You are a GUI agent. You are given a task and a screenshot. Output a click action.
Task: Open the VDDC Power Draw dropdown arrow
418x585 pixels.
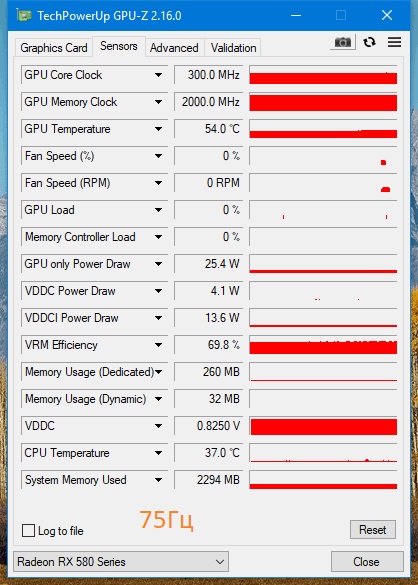tap(159, 291)
